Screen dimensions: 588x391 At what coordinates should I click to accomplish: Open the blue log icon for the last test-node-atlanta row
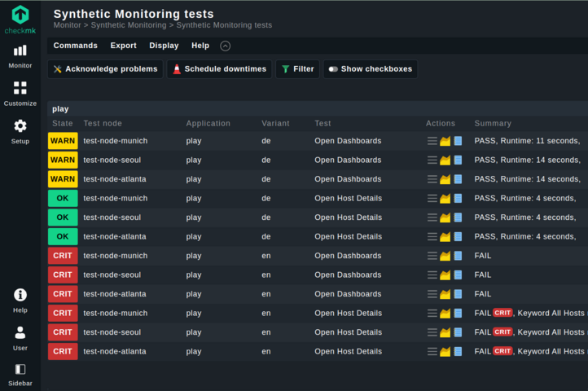coord(458,352)
